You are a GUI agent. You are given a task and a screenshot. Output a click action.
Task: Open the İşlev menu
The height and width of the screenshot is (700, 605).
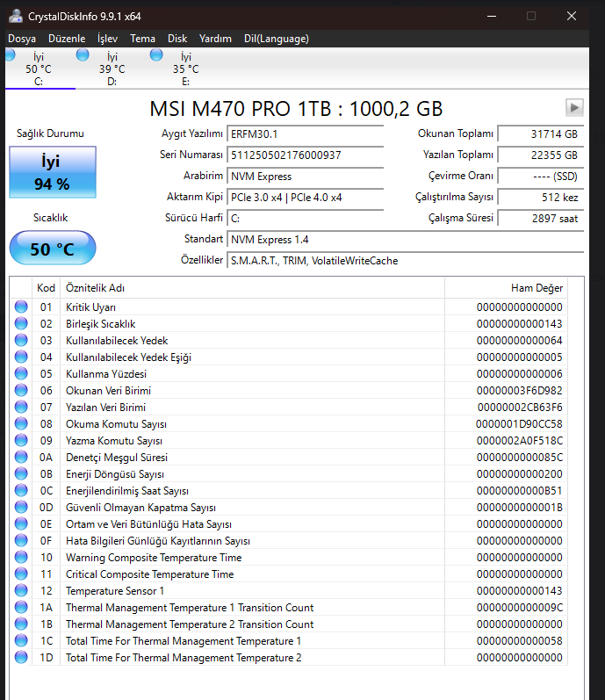[x=107, y=39]
